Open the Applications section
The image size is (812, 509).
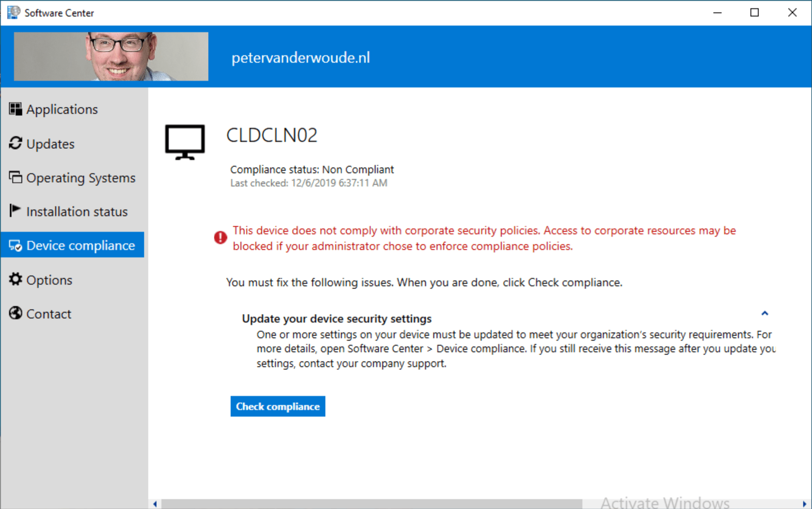(62, 109)
